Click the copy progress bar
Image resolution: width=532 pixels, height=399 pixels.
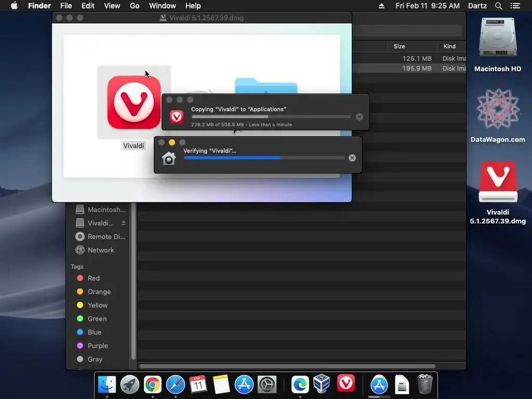pos(271,117)
